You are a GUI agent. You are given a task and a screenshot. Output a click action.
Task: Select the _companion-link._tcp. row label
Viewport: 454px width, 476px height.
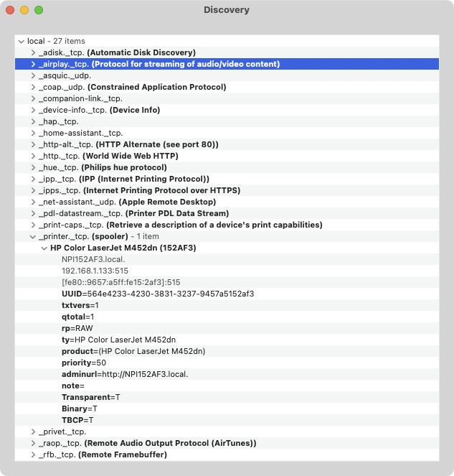(x=80, y=98)
